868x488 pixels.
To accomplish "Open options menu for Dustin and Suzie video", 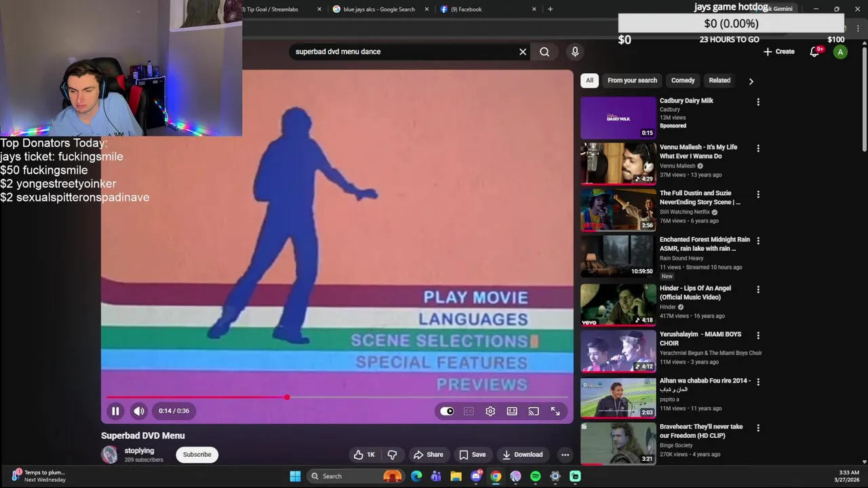I will (x=758, y=195).
